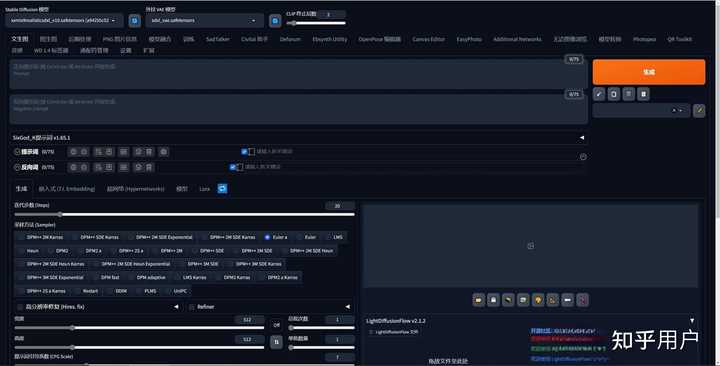Collapse the LightDiffusionFlow panel arrow

pyautogui.click(x=692, y=321)
